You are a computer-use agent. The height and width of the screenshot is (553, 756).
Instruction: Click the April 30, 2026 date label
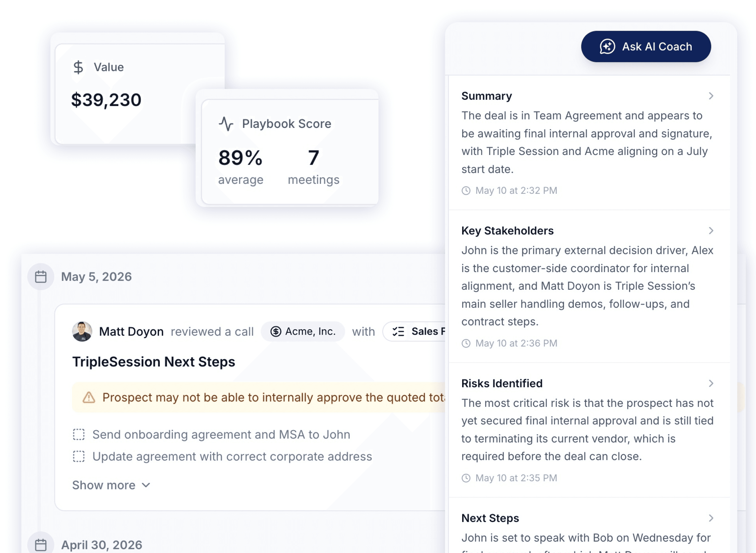coord(102,545)
